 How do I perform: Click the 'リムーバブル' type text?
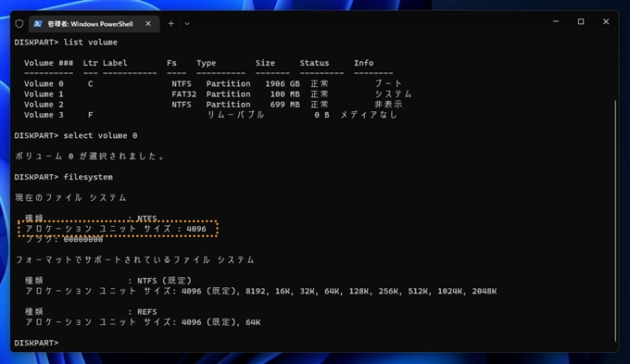coord(235,115)
